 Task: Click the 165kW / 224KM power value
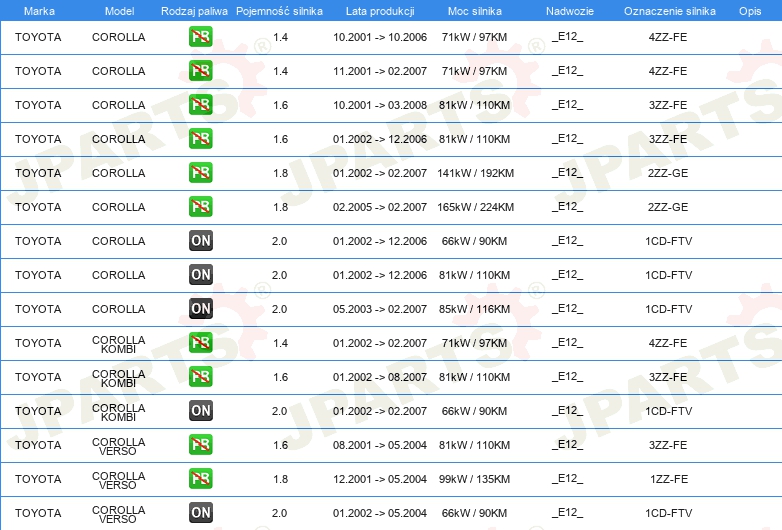tap(475, 207)
